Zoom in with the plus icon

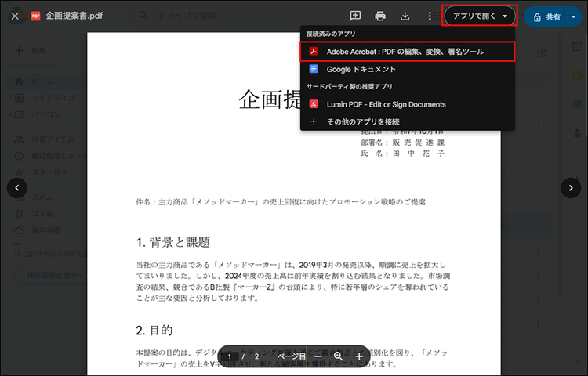pyautogui.click(x=359, y=356)
